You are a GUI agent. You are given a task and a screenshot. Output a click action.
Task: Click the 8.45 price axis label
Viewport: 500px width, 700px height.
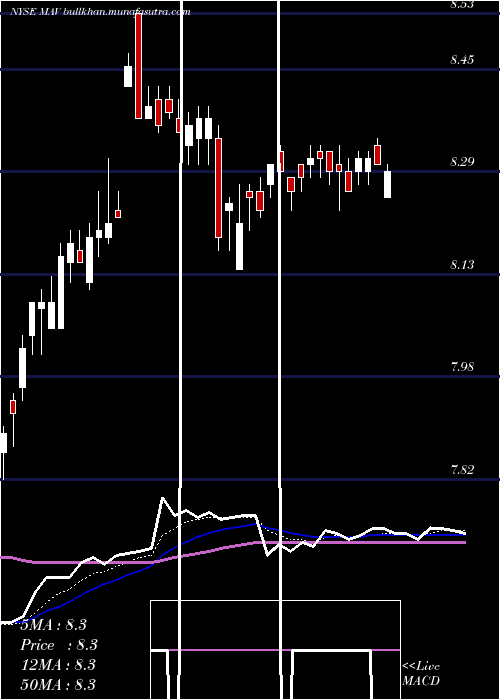click(x=462, y=59)
